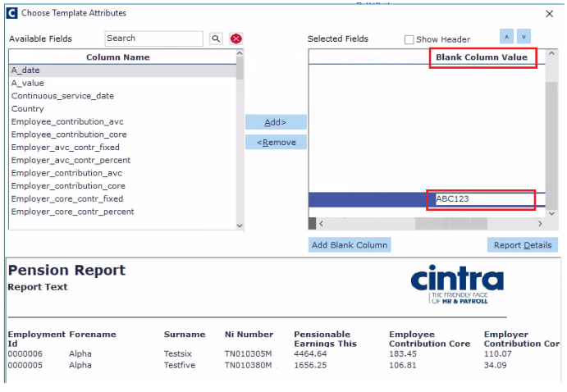Click the Available Fields search box
This screenshot has height=392, width=567.
point(154,39)
